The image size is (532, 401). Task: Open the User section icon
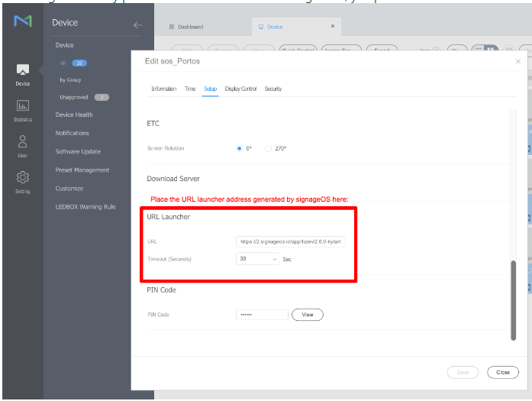(x=22, y=146)
